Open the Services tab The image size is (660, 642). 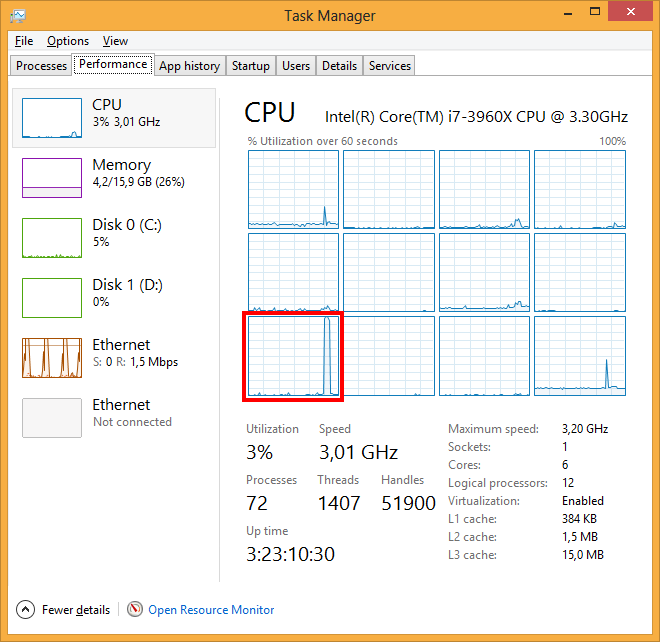point(390,66)
